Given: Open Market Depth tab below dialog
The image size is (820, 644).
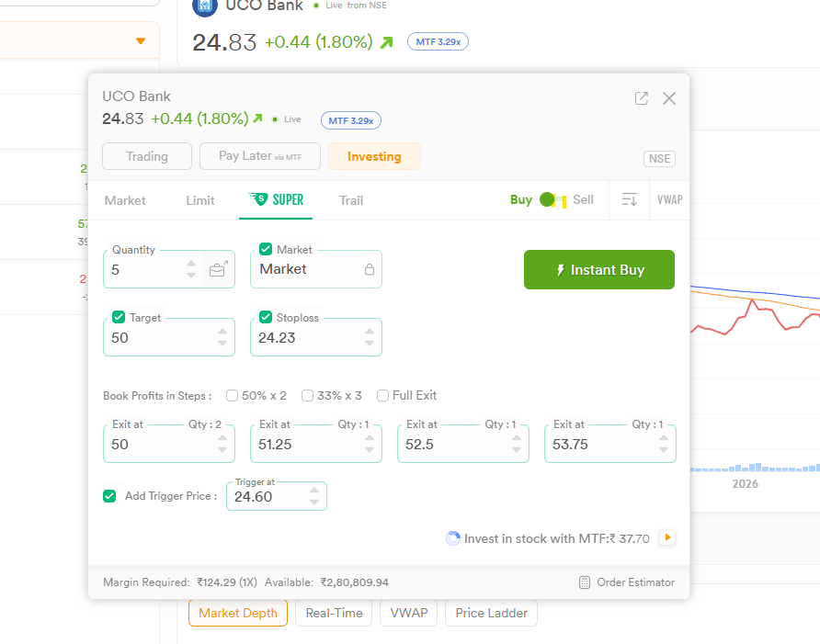Looking at the screenshot, I should [x=238, y=613].
